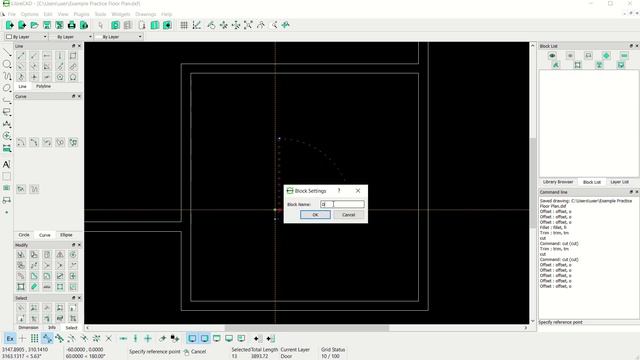The image size is (640, 360).
Task: Toggle the Ex exclusive snap mode
Action: pyautogui.click(x=10, y=338)
